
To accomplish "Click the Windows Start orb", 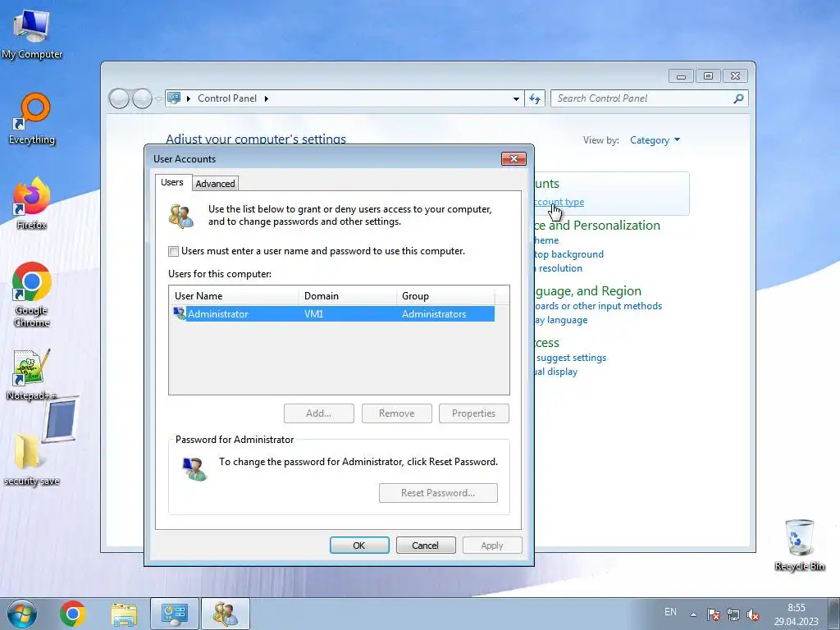I will pyautogui.click(x=22, y=614).
